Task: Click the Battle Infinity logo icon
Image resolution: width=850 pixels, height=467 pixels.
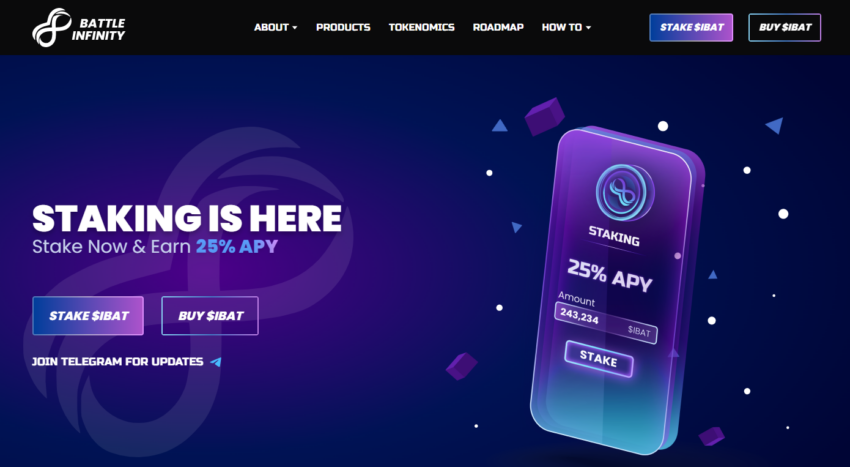Action: [51, 27]
